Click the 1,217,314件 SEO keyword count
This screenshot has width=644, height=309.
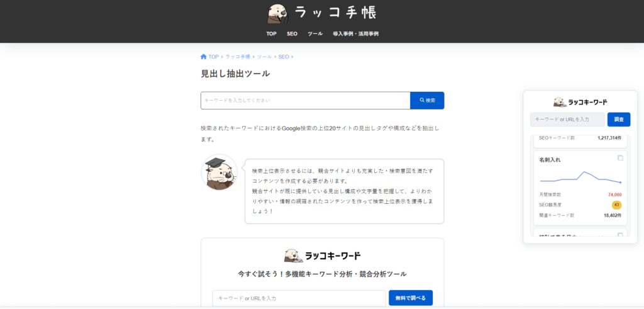pos(609,138)
